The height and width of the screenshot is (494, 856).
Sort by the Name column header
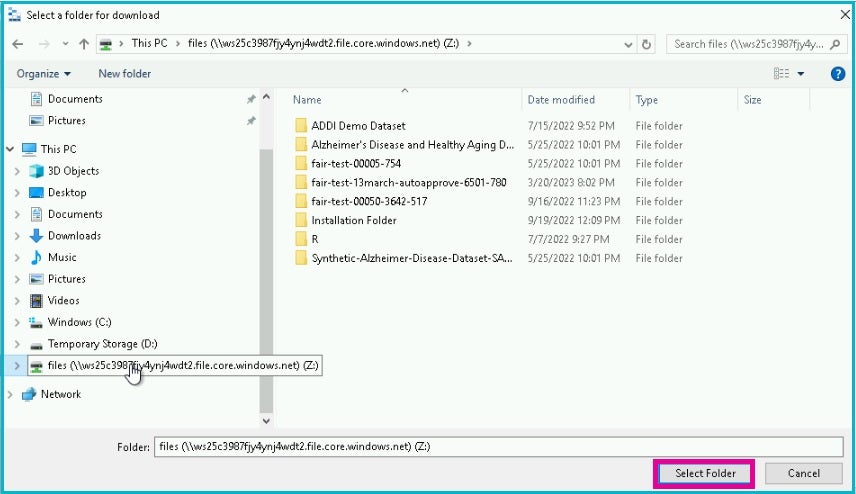pyautogui.click(x=307, y=100)
